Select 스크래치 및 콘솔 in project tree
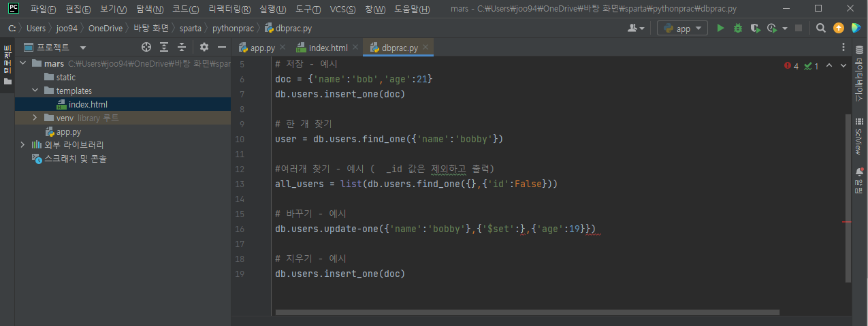Viewport: 868px width, 326px height. [75, 159]
